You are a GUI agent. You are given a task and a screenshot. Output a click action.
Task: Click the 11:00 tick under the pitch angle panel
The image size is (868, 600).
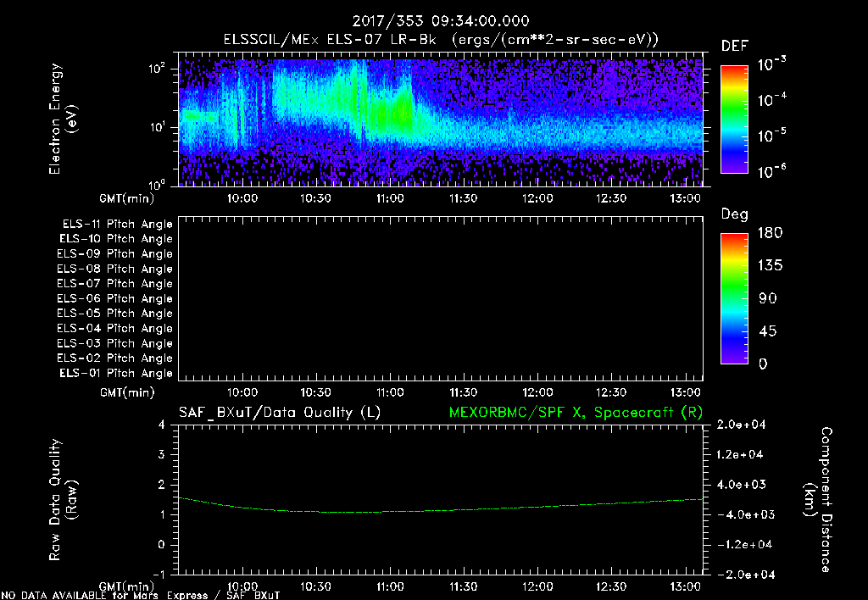390,393
